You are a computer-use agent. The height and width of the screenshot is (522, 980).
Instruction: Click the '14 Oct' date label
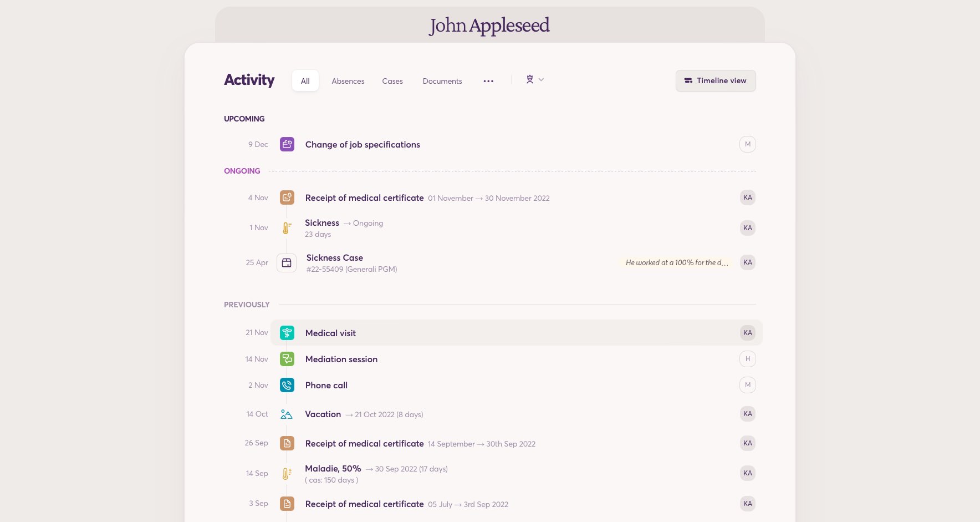(x=257, y=414)
